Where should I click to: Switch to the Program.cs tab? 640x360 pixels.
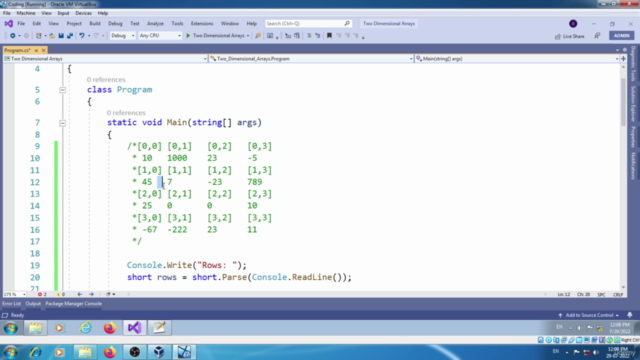[x=18, y=50]
